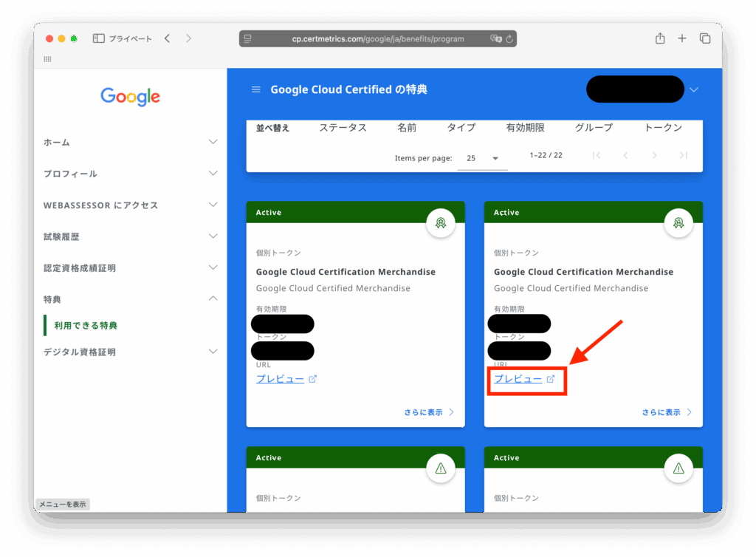Click the hamburger menu icon in blue header
756x557 pixels.
coord(256,89)
